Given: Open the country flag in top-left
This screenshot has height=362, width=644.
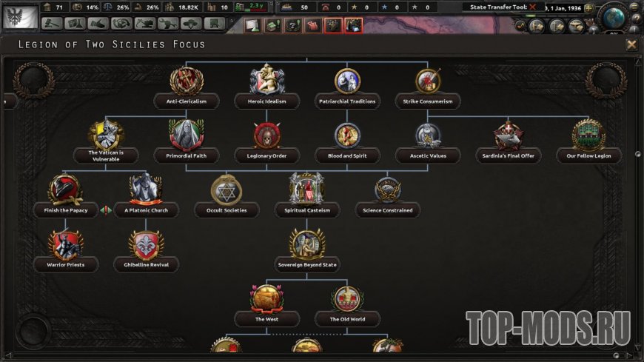Looking at the screenshot, I should coord(20,17).
